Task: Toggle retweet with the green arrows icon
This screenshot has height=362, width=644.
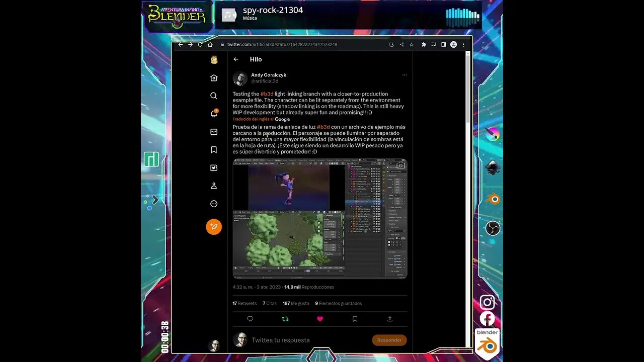Action: click(x=285, y=319)
